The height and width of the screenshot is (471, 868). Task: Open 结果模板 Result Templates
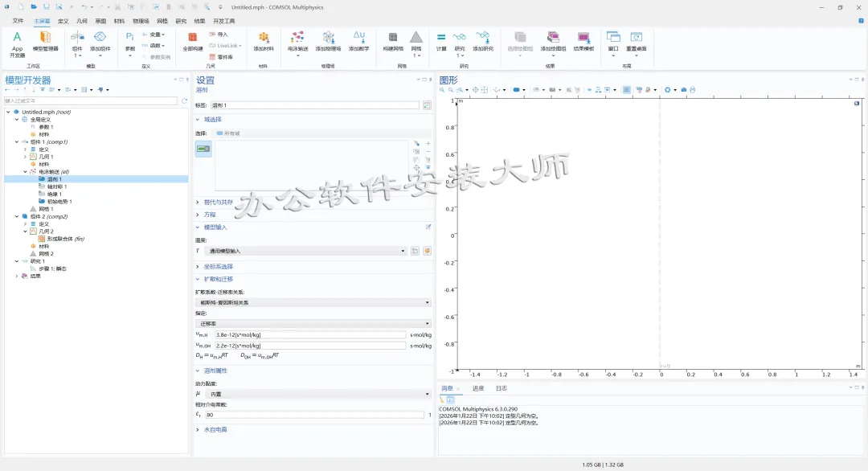[583, 42]
